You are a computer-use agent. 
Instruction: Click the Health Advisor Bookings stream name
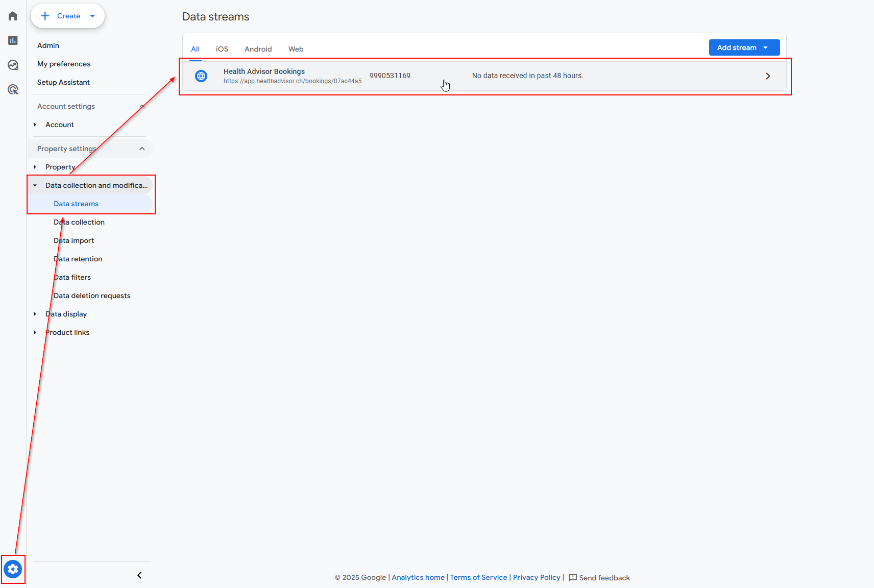264,71
